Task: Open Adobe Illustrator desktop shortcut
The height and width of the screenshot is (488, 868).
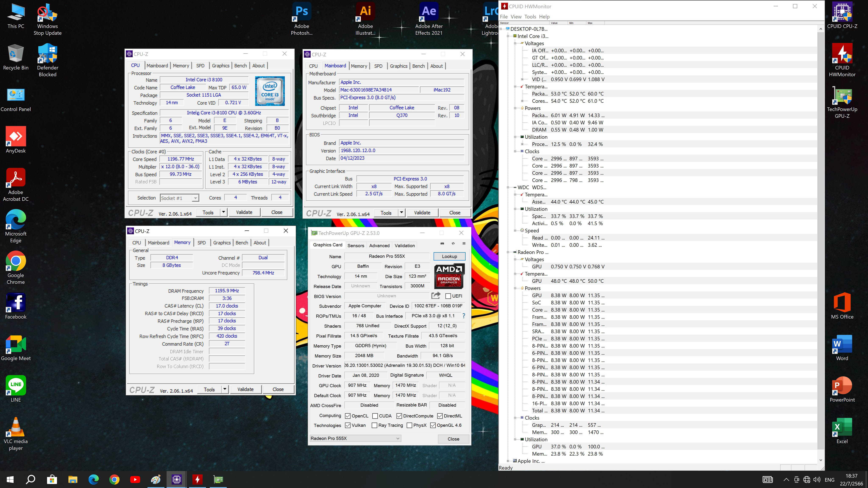Action: click(365, 19)
